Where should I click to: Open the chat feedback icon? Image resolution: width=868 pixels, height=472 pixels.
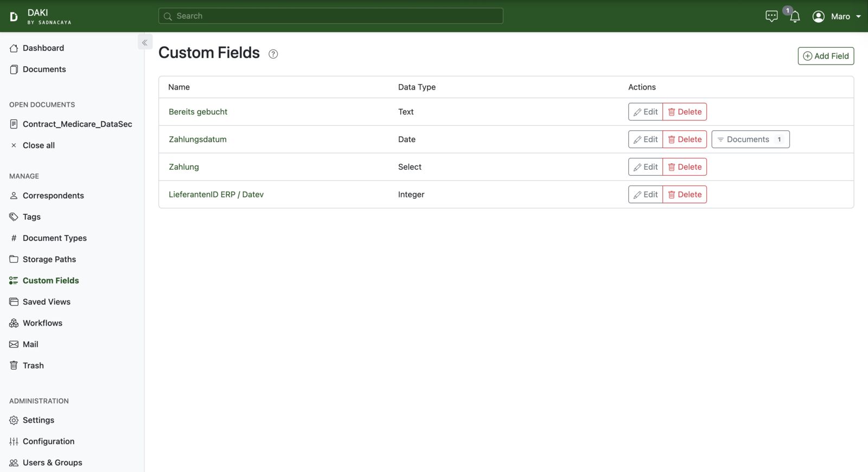point(771,16)
